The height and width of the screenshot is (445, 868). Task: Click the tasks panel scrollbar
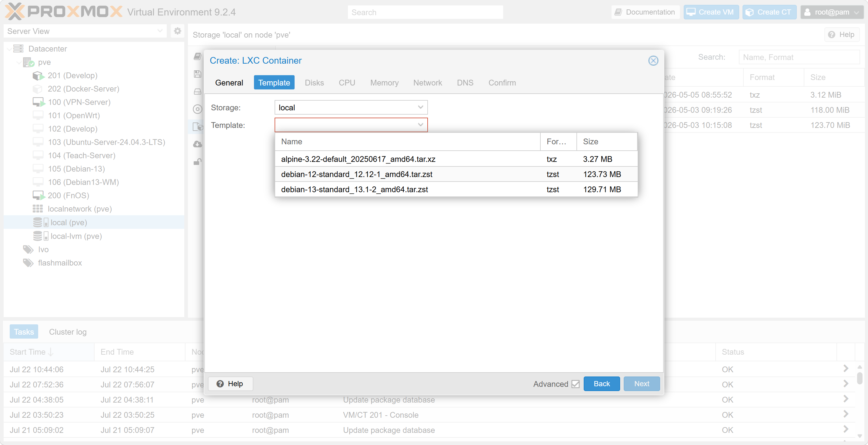pyautogui.click(x=860, y=378)
